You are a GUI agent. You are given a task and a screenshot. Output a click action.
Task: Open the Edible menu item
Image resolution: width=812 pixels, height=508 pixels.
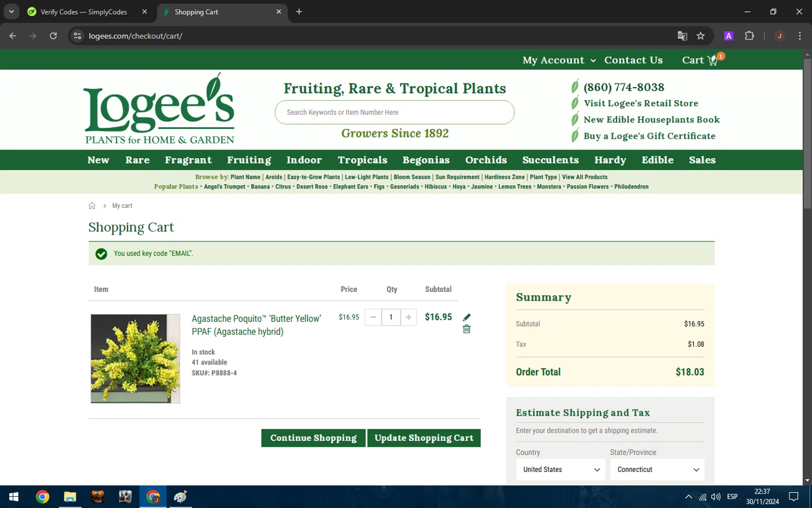tap(658, 160)
